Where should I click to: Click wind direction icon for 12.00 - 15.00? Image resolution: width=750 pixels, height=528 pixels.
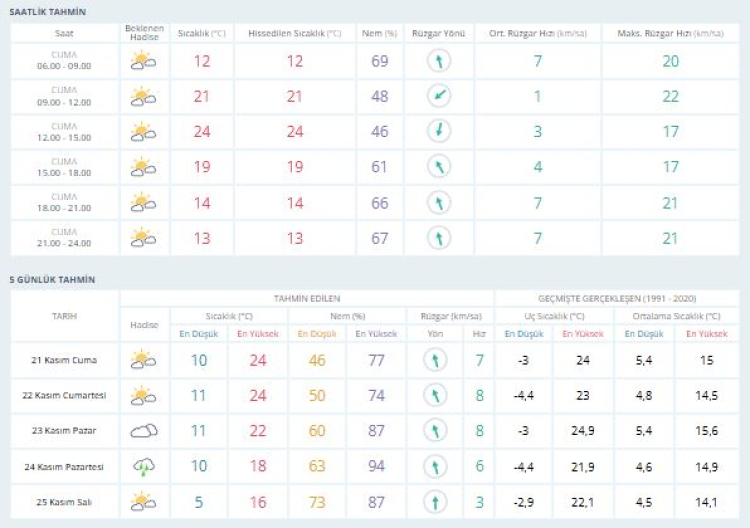437,132
